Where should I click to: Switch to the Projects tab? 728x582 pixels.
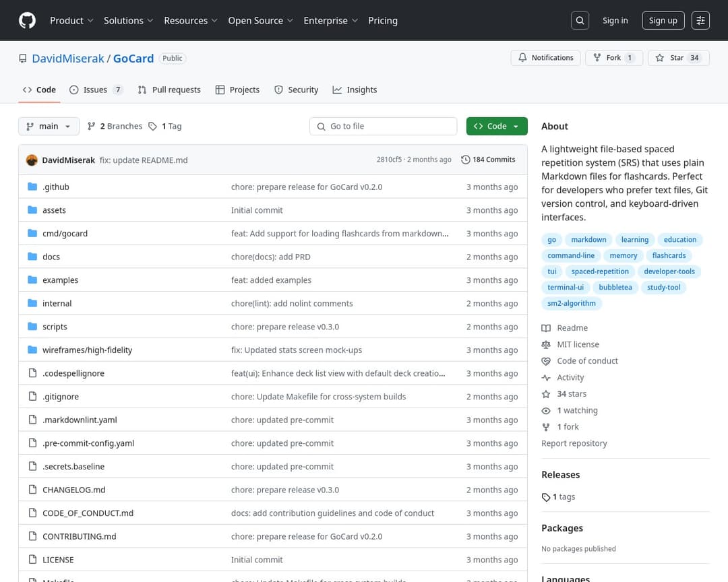[238, 90]
